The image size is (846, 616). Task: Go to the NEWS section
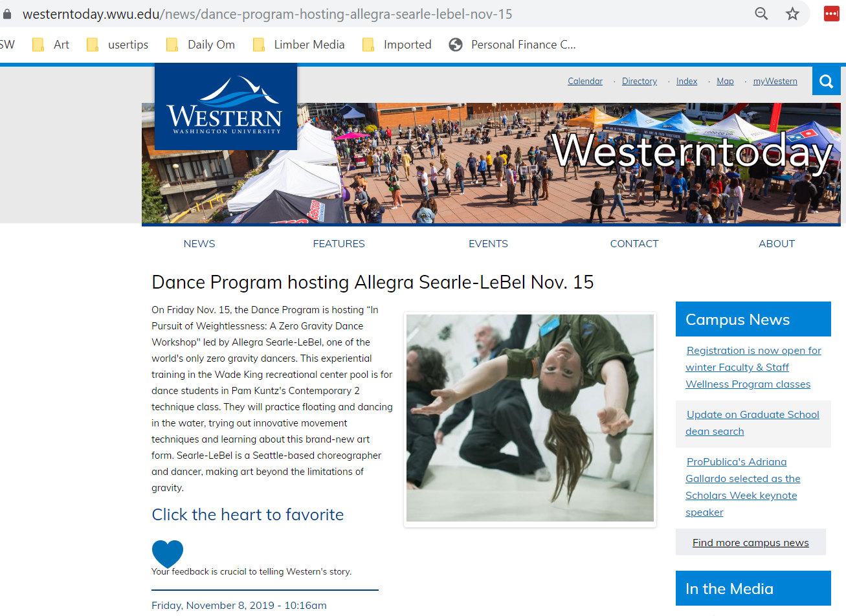(x=199, y=244)
